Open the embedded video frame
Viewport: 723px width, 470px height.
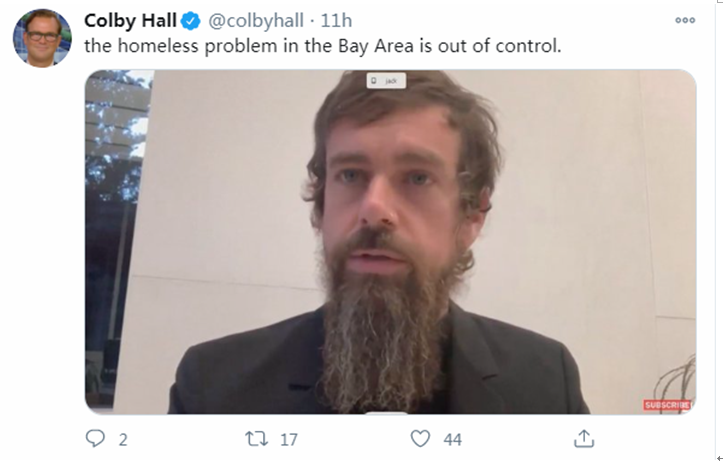pyautogui.click(x=390, y=242)
